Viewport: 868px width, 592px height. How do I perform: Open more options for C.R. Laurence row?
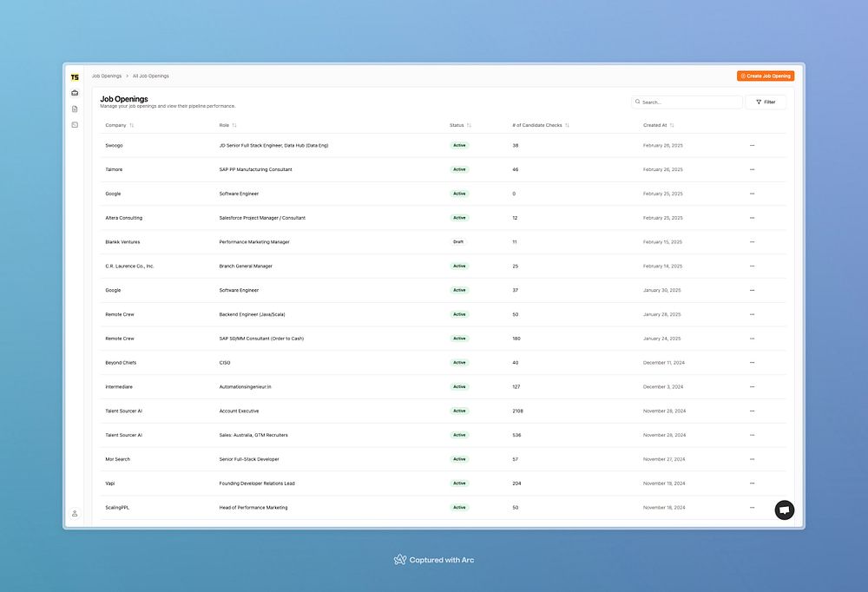click(x=752, y=266)
